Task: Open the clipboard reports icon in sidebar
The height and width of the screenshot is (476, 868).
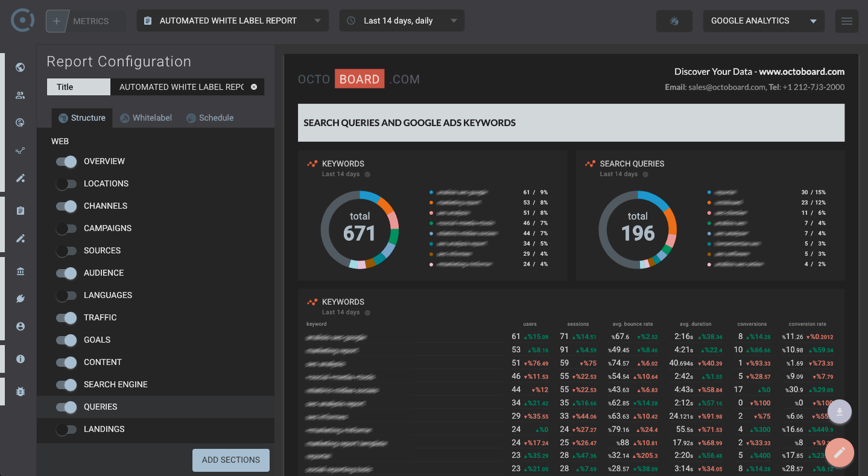Action: (x=21, y=211)
